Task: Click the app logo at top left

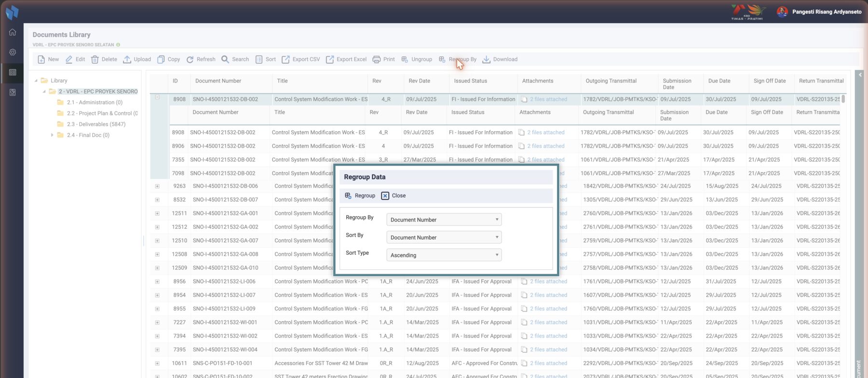Action: 12,12
